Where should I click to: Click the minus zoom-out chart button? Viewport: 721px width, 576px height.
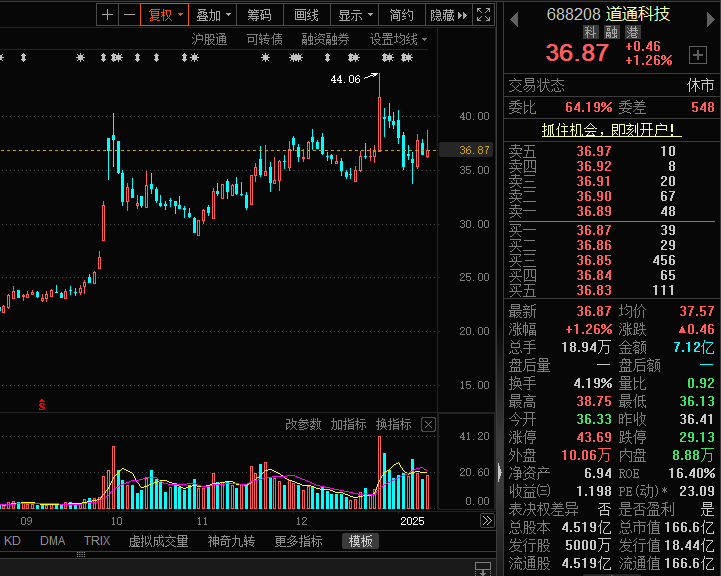pyautogui.click(x=129, y=15)
